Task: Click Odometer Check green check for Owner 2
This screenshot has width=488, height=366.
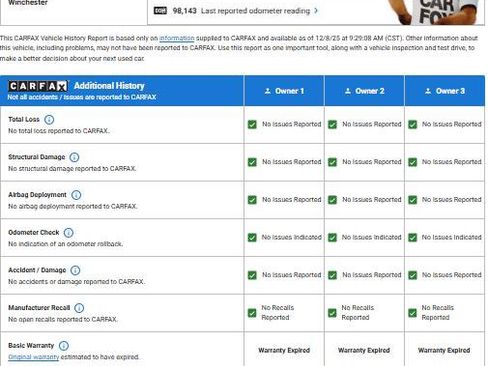Action: (332, 237)
